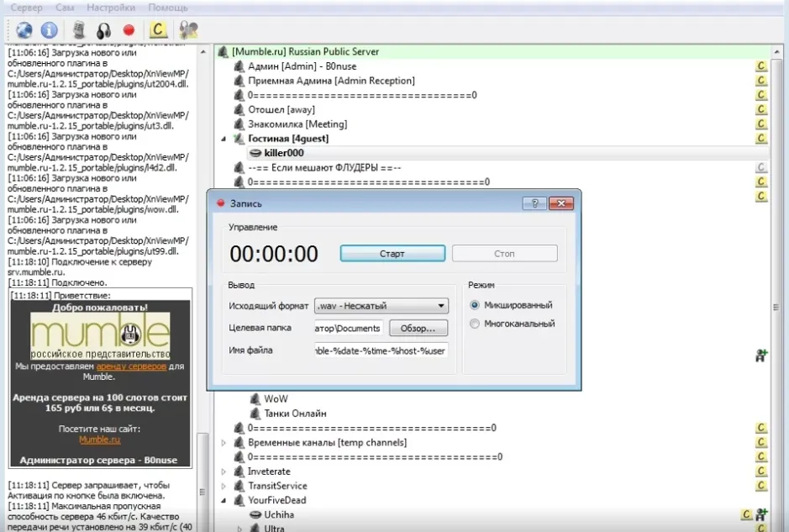Open the Сервер menu

click(x=26, y=8)
